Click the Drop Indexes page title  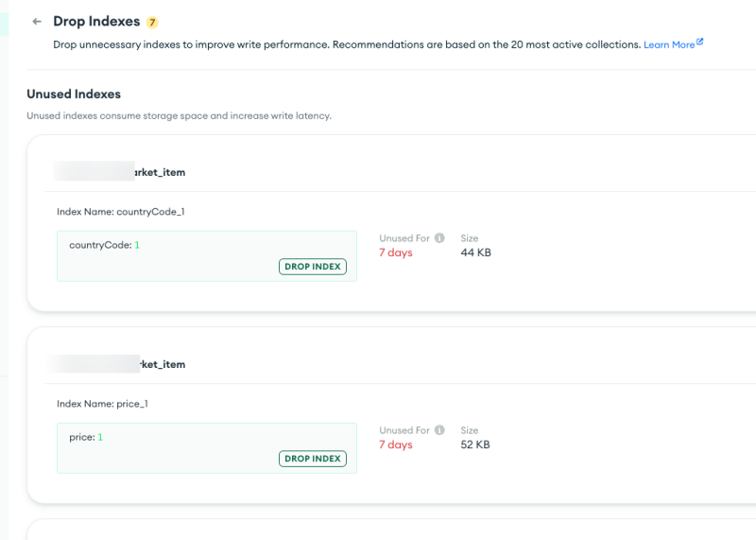96,21
